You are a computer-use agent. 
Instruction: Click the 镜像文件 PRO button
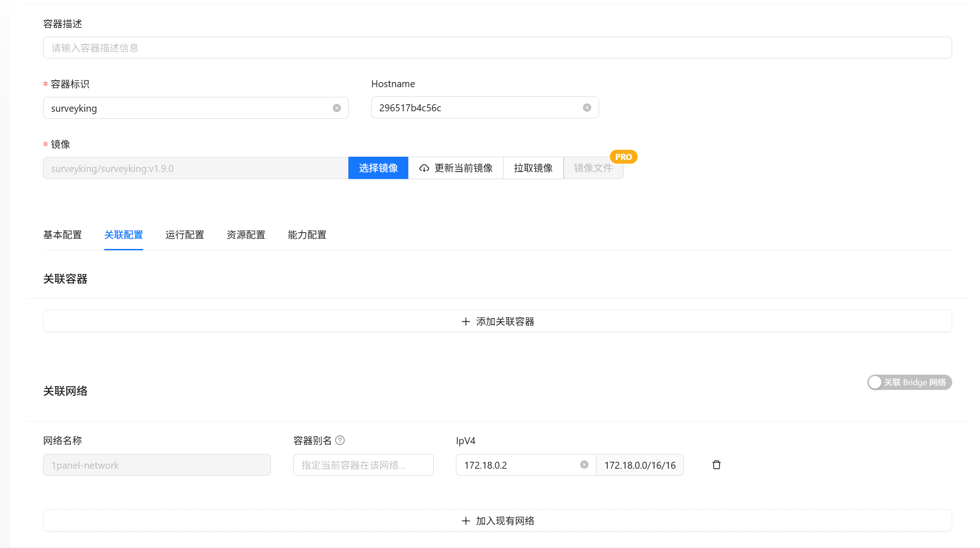[593, 168]
